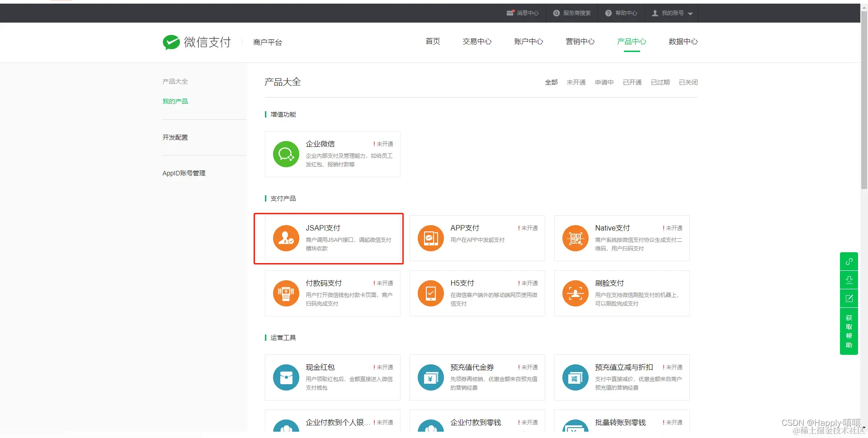868x438 pixels.
Task: Select the 预充值立减与折扣 icon
Action: [576, 377]
